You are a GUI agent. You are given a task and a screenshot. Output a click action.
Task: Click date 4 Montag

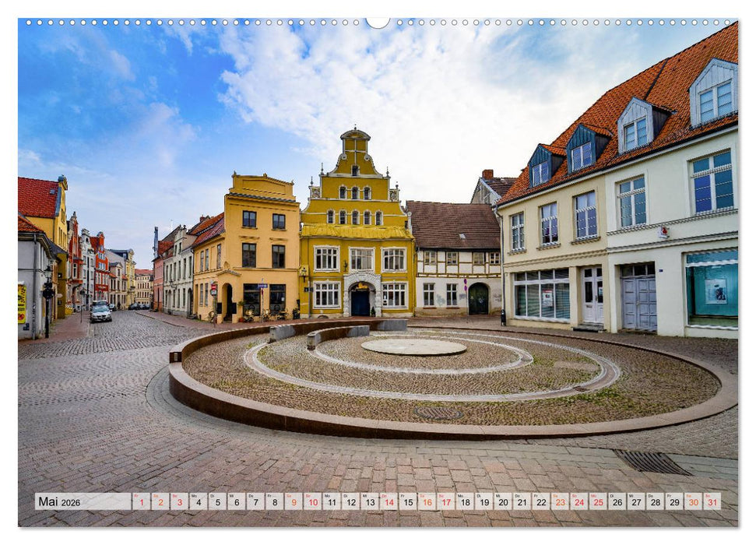[x=198, y=502]
